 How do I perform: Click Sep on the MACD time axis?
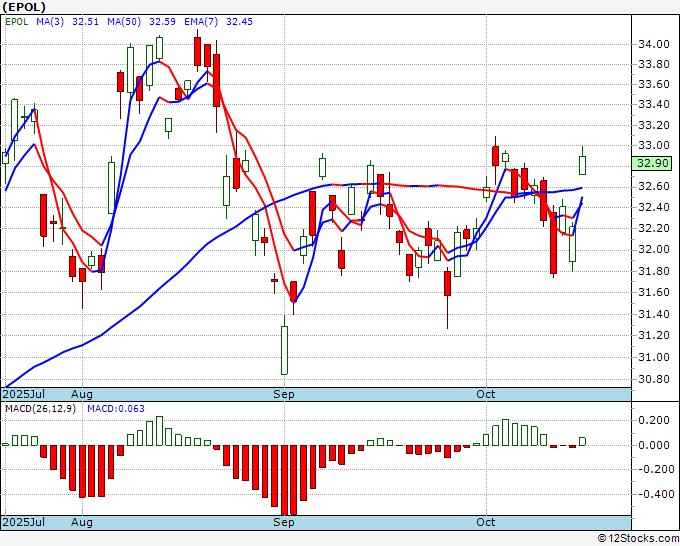pos(284,522)
